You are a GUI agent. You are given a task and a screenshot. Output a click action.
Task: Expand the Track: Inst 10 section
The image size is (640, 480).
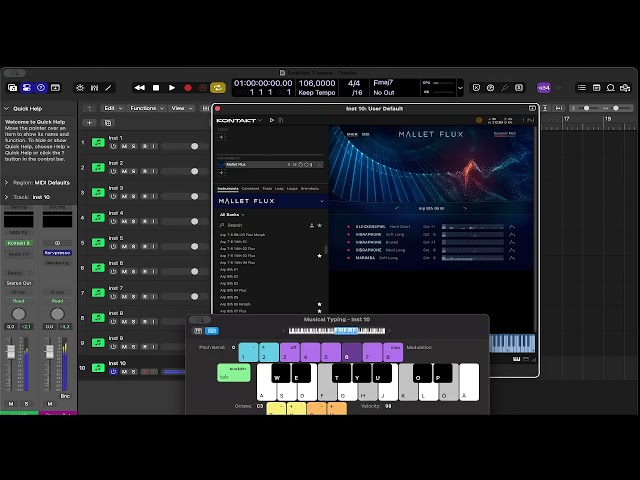point(7,197)
